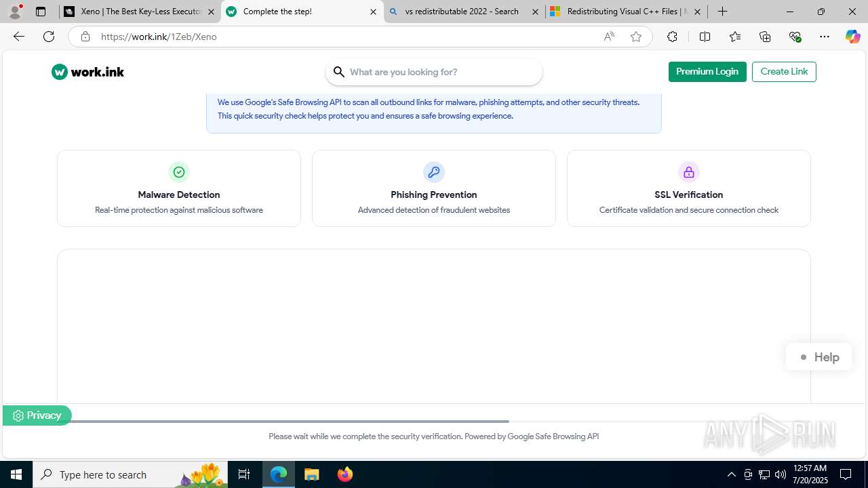Open the volume speaker icon
This screenshot has width=868, height=488.
pos(781,474)
